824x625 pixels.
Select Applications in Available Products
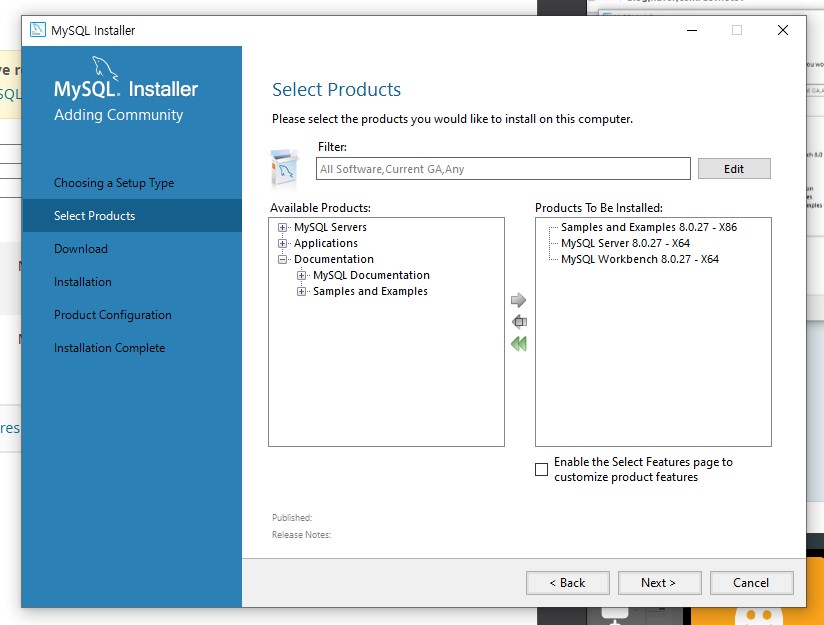pos(325,243)
